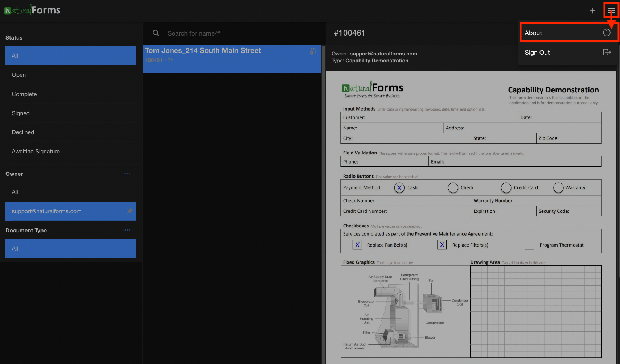
Task: Click the City field in form
Action: [x=406, y=138]
